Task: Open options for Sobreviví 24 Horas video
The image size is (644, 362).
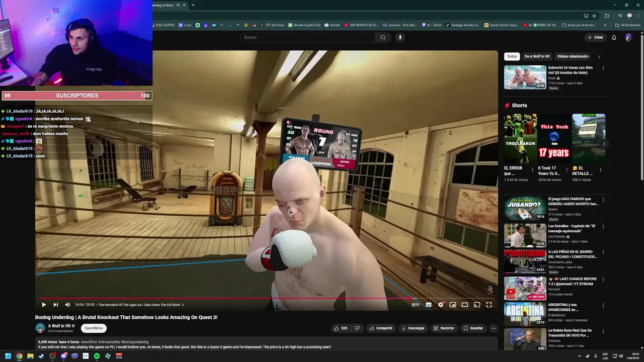Action: pos(603,68)
